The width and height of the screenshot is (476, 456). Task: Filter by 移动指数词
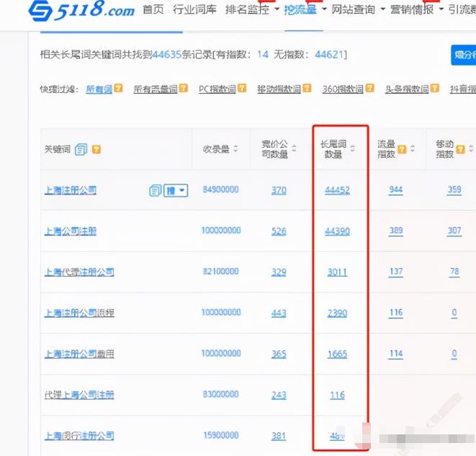(279, 89)
